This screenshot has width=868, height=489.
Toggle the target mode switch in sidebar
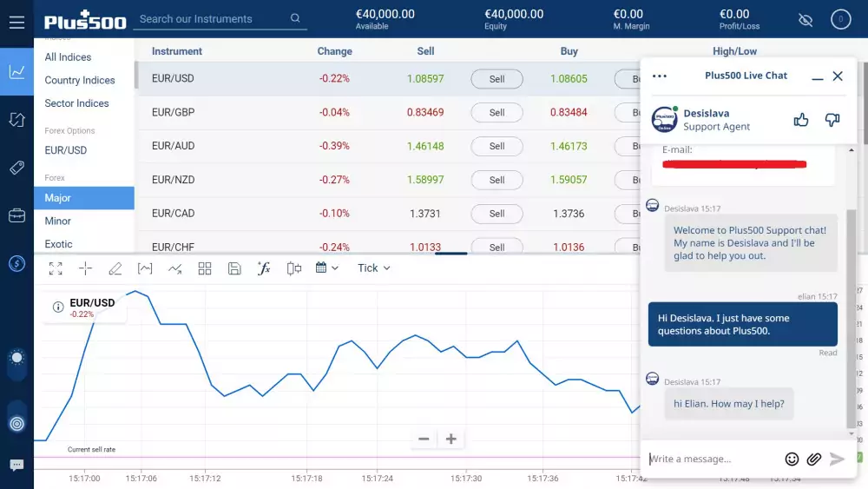point(16,416)
